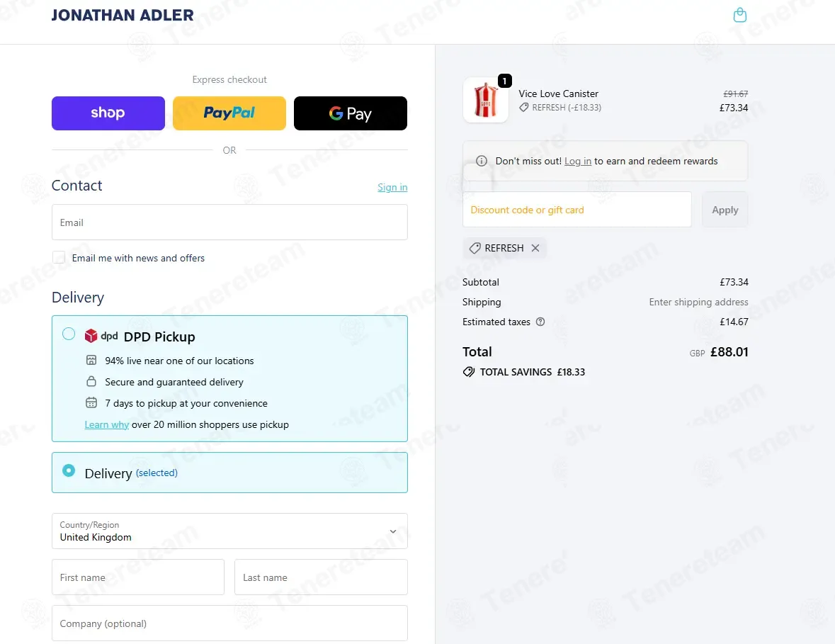Open the Learn why pickup link
This screenshot has width=835, height=644.
pyautogui.click(x=106, y=424)
